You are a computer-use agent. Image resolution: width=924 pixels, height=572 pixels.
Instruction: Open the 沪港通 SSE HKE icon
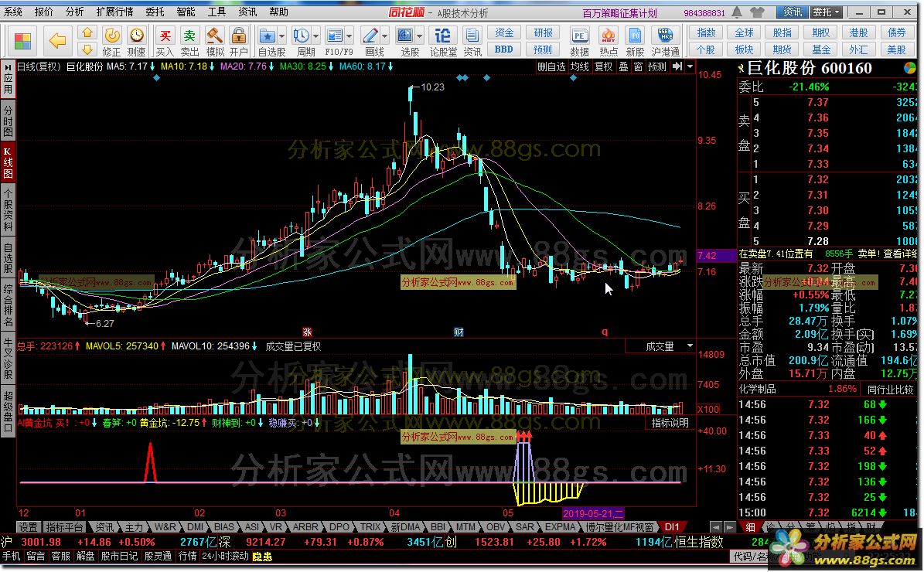point(665,36)
